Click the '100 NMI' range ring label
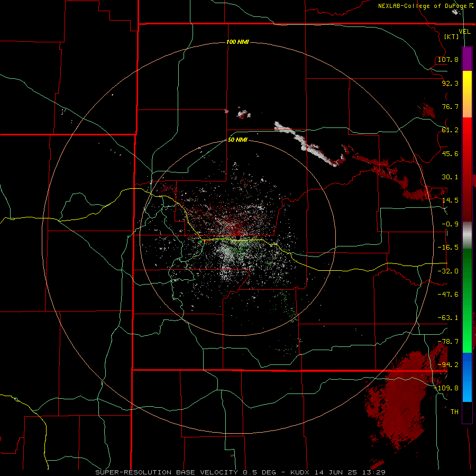Screen dimensions: 476x476 pos(237,42)
